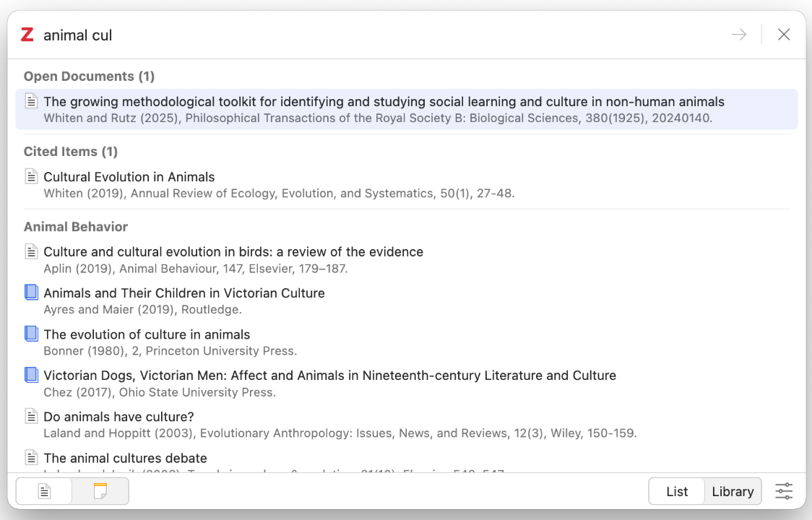Switch to Library mode
Image resolution: width=812 pixels, height=520 pixels.
point(733,491)
